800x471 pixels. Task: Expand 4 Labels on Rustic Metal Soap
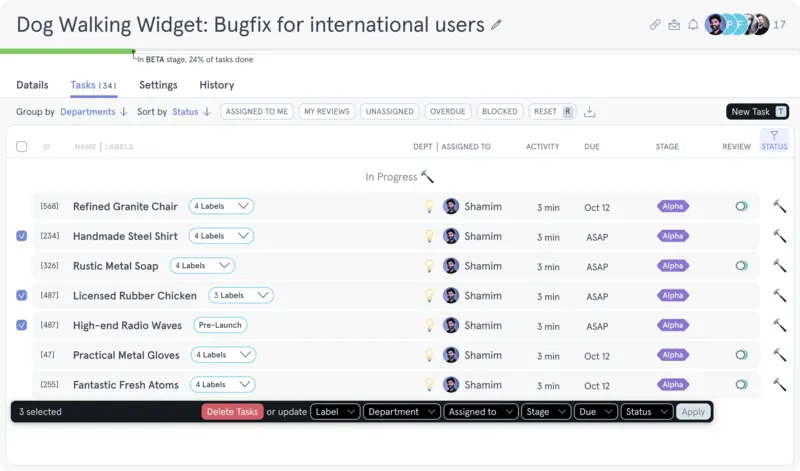pos(203,265)
